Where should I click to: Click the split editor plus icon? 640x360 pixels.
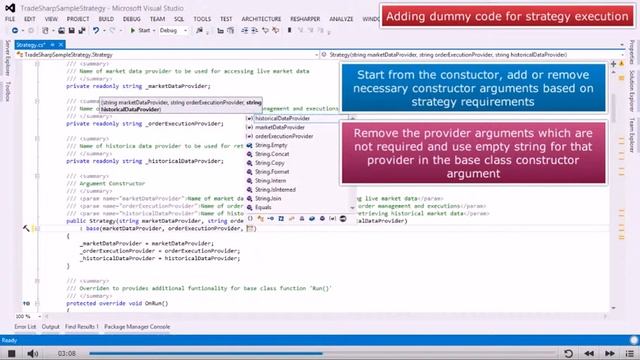(x=613, y=64)
